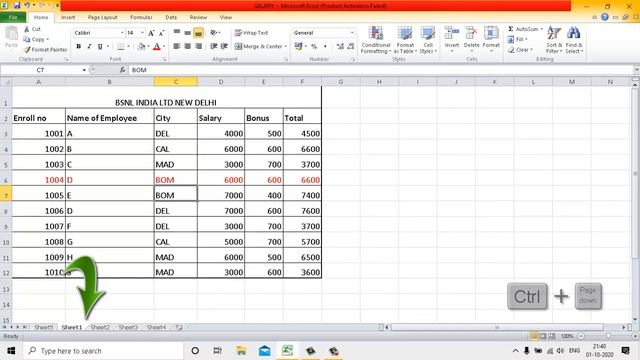Click the zoom slider in status bar

tap(608, 336)
